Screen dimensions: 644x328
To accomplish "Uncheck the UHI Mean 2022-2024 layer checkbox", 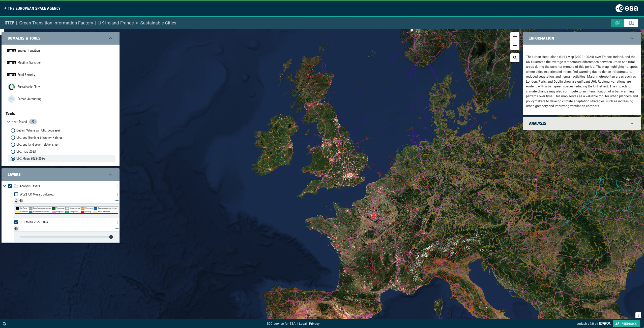I will point(16,222).
